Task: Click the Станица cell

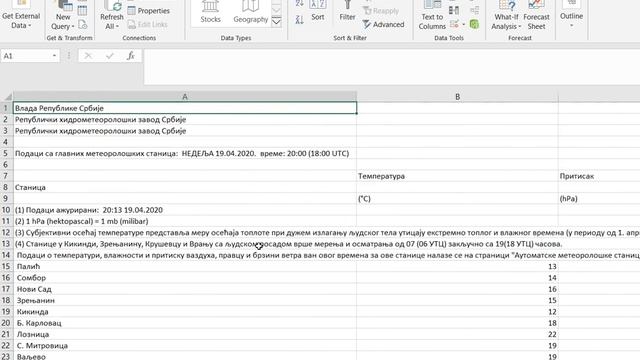Action: pyautogui.click(x=185, y=187)
